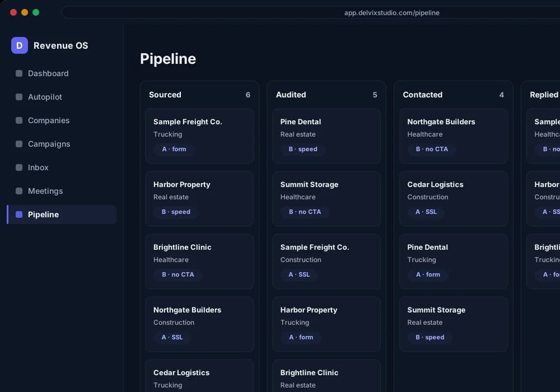The height and width of the screenshot is (392, 560).
Task: Click 'A · form' tag on Audited Harbor Property
Action: (x=301, y=337)
